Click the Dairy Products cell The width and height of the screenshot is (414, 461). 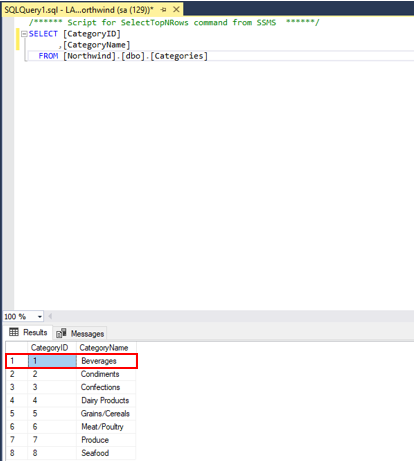pyautogui.click(x=106, y=400)
